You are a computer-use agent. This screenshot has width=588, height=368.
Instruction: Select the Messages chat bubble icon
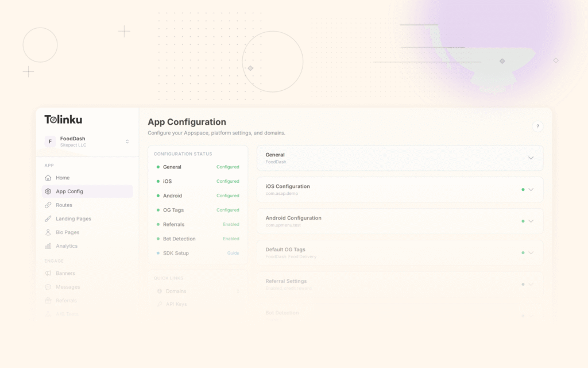tap(48, 287)
